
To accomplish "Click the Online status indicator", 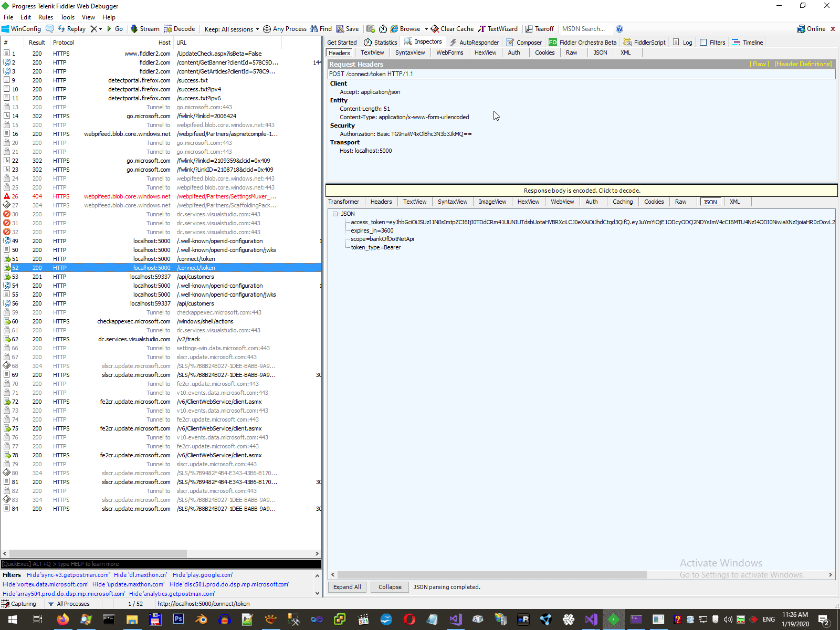I will pos(811,29).
